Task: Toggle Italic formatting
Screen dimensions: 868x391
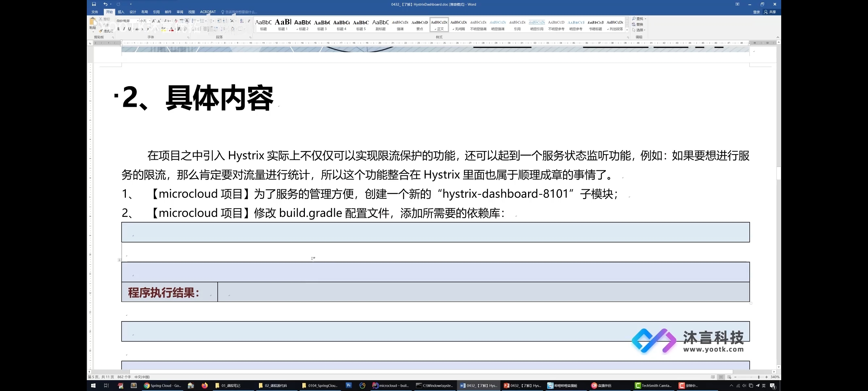Action: point(124,29)
